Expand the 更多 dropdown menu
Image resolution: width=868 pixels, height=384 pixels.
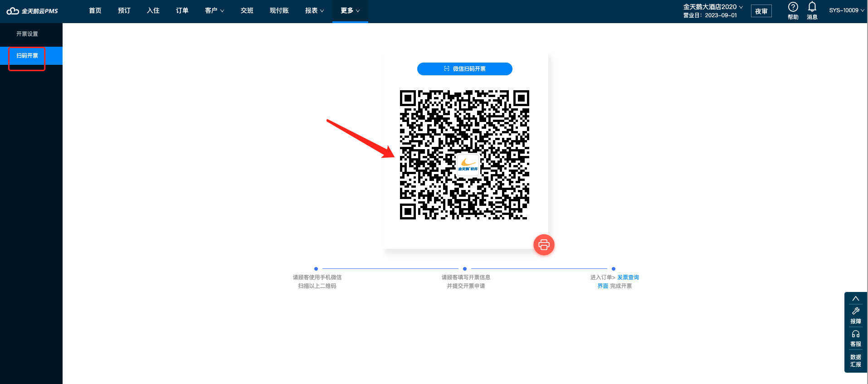click(350, 10)
